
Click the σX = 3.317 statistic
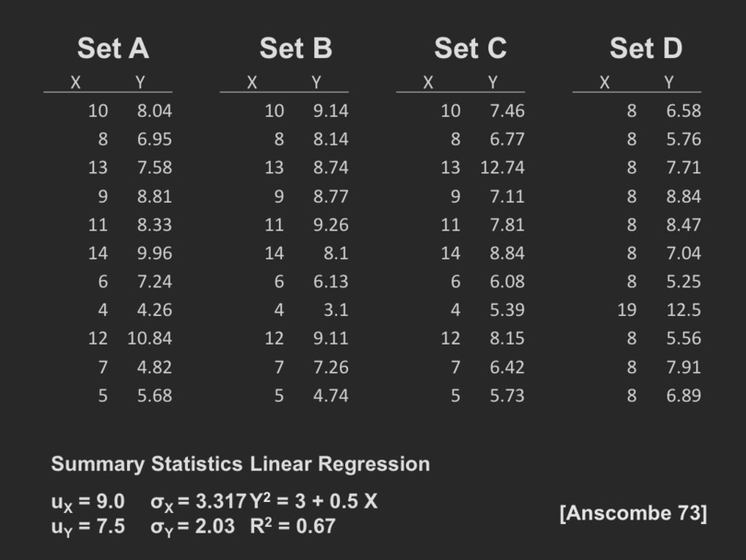coord(198,502)
